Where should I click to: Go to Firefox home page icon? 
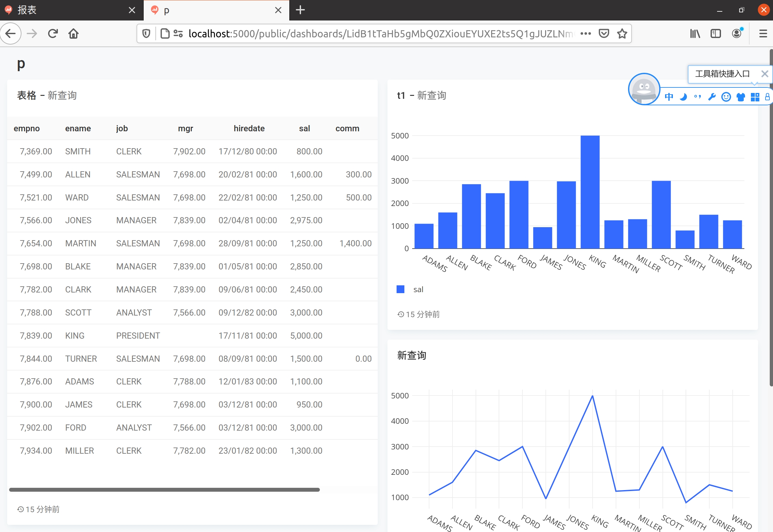[73, 33]
